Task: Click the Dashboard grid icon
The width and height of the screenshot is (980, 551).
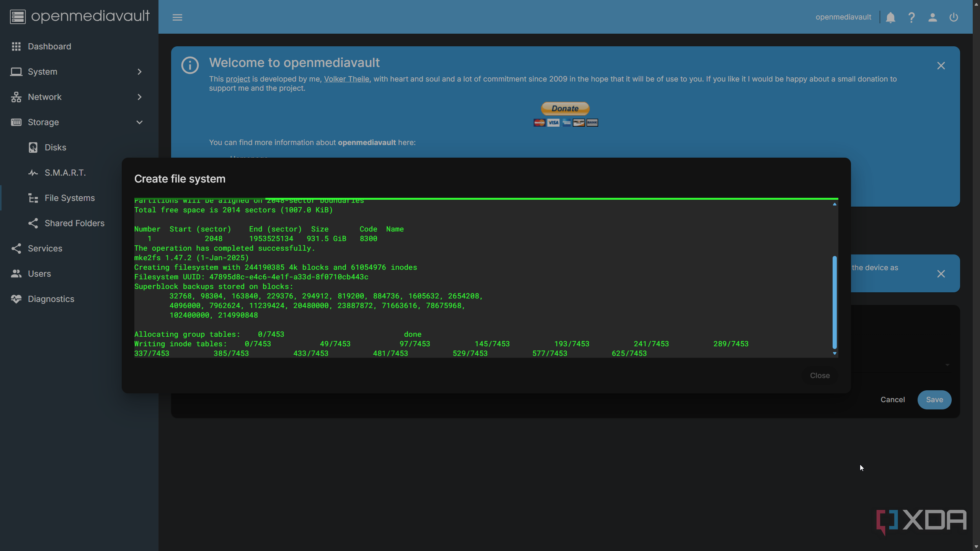Action: [x=16, y=46]
